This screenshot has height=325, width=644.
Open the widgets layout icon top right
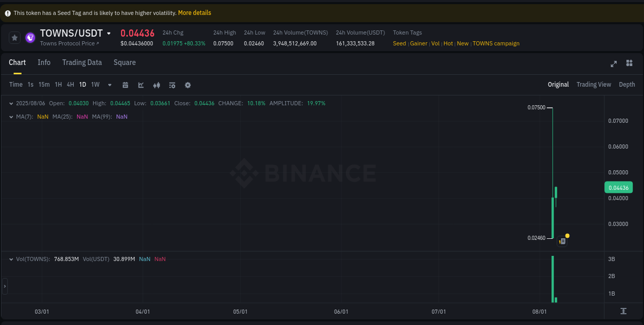coord(629,63)
